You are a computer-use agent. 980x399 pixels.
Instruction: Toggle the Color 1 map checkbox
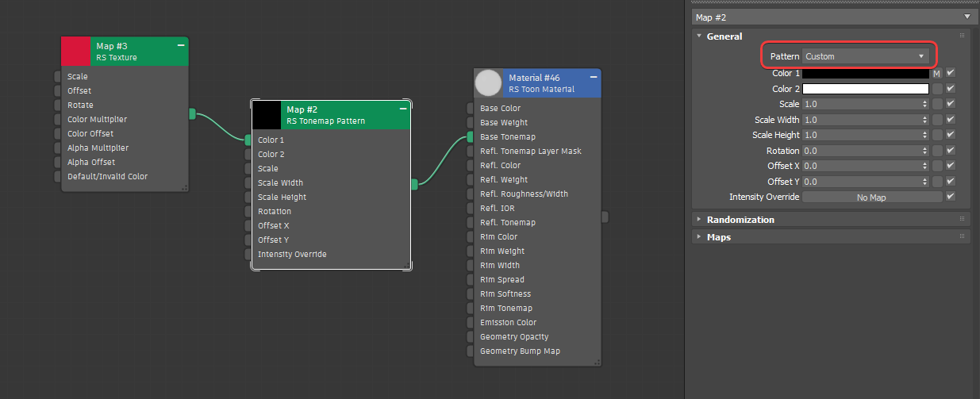point(951,73)
